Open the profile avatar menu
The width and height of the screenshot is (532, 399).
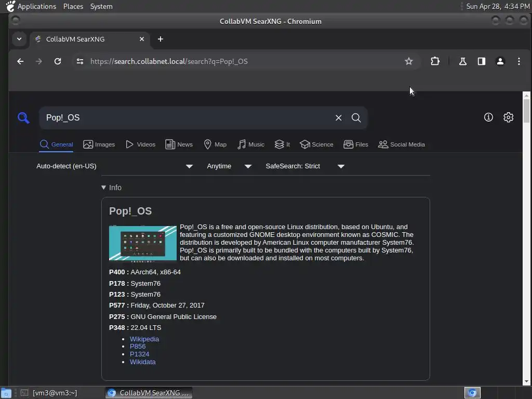500,61
